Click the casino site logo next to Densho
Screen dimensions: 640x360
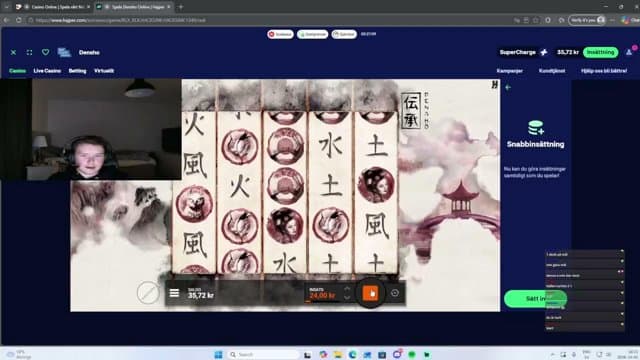(64, 52)
